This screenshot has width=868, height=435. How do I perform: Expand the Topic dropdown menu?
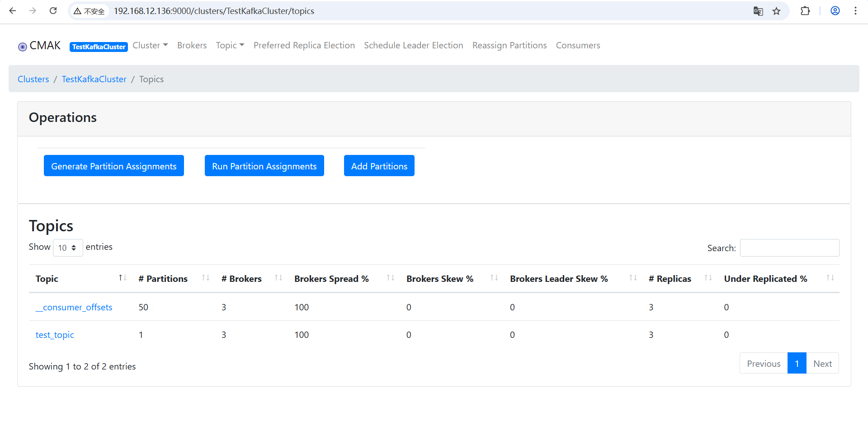tap(230, 45)
